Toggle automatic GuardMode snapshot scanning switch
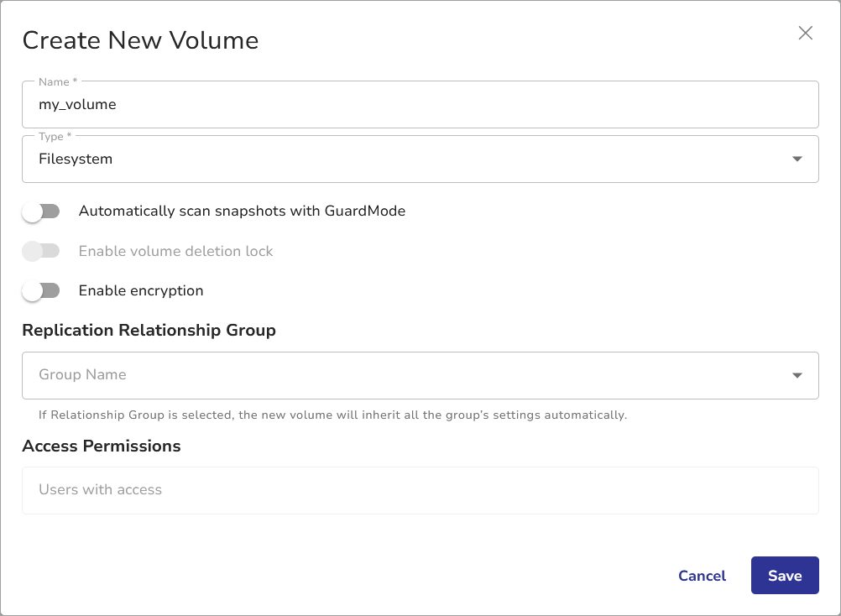Screen dimensions: 841x616 point(41,211)
